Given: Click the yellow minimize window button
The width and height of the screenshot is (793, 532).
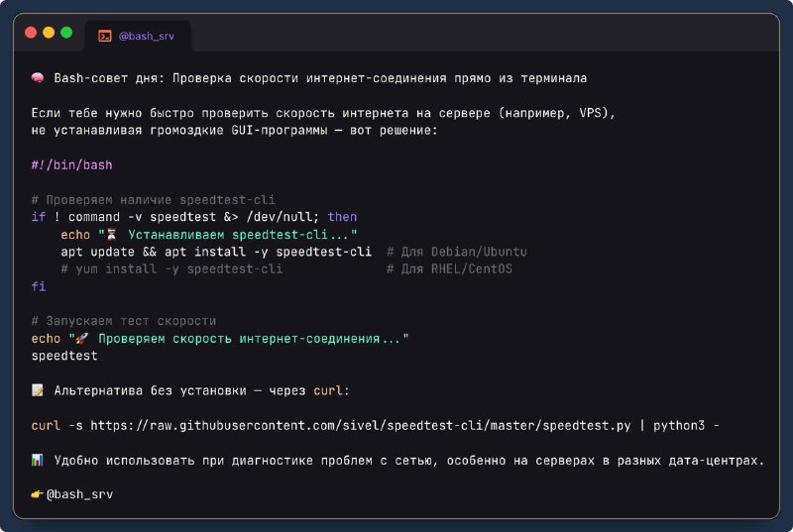Looking at the screenshot, I should (x=49, y=33).
